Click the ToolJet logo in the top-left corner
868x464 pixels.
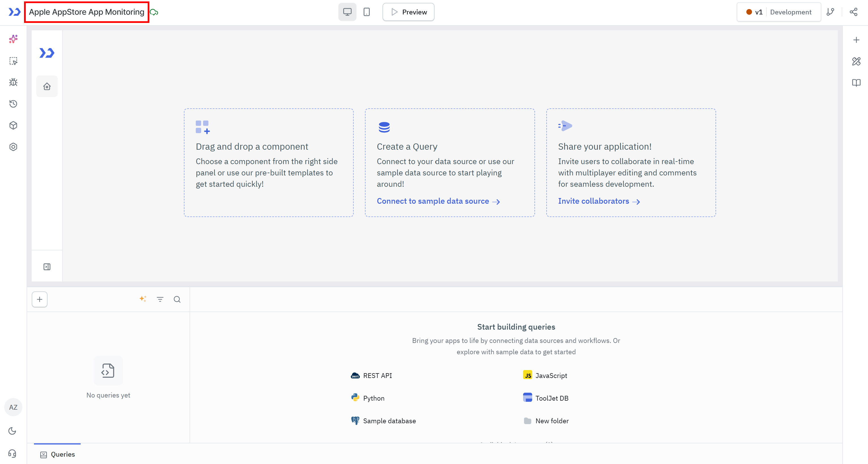click(14, 12)
